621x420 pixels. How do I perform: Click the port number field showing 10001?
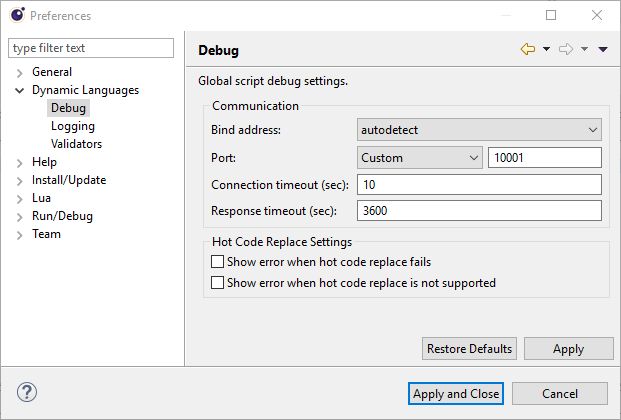click(545, 158)
